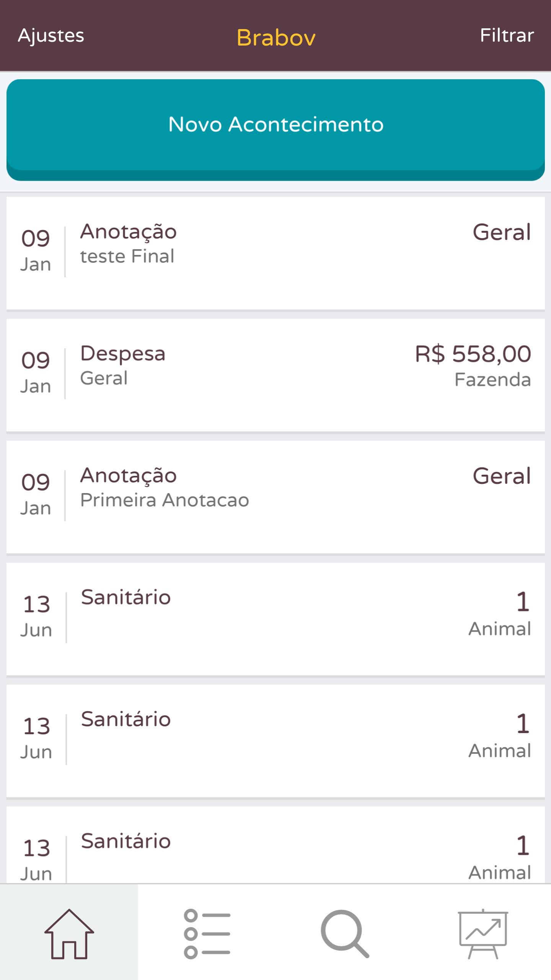Tap the R$ 558,00 amount
Screen dimensions: 551x980
473,354
